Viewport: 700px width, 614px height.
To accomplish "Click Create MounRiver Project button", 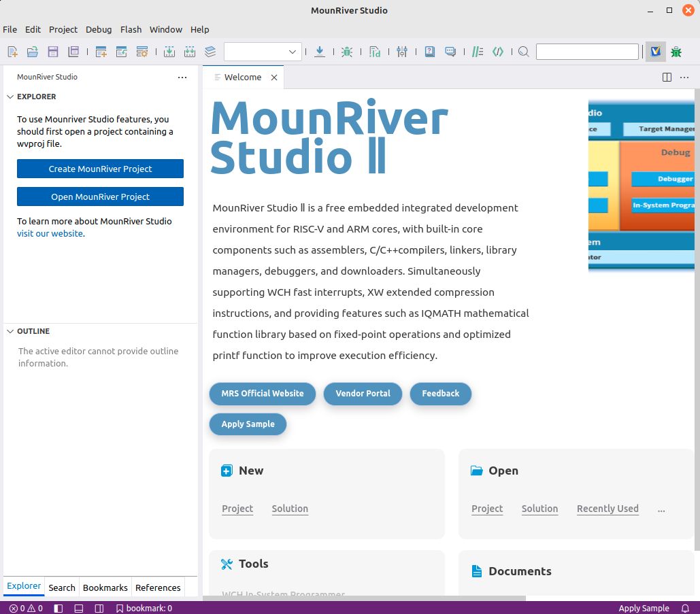I will pos(100,169).
